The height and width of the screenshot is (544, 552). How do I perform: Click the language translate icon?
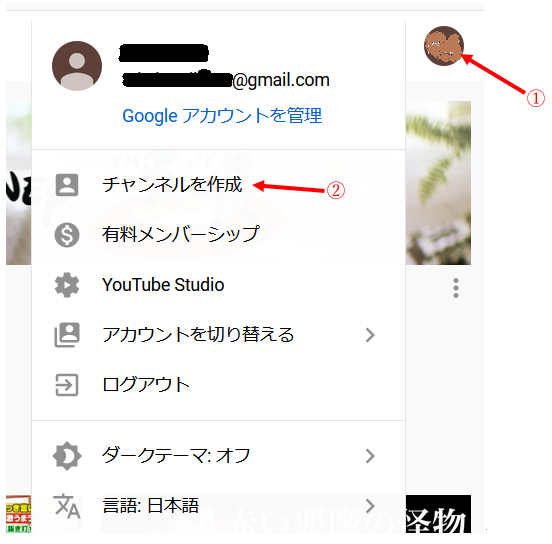(67, 506)
